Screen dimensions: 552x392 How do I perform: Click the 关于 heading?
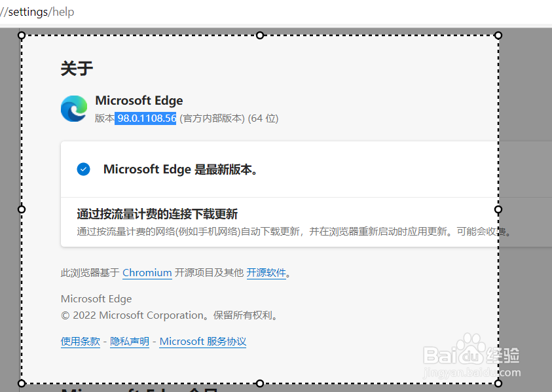[x=77, y=68]
